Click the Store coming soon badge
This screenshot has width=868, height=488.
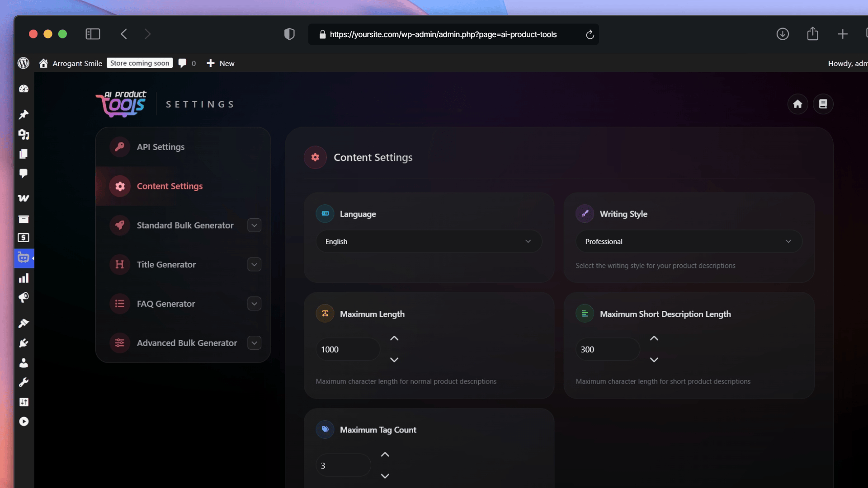(140, 63)
